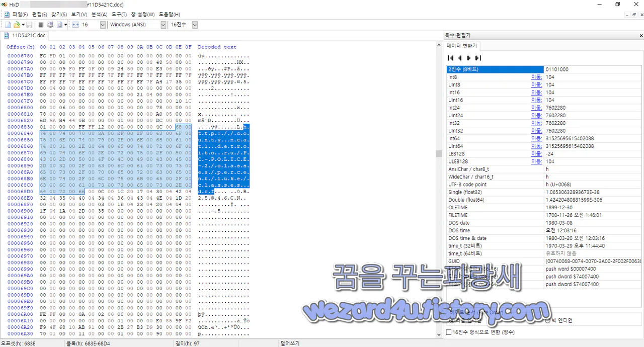The image size is (644, 347).
Task: Click the Open RAM toolbar icon
Action: click(41, 25)
